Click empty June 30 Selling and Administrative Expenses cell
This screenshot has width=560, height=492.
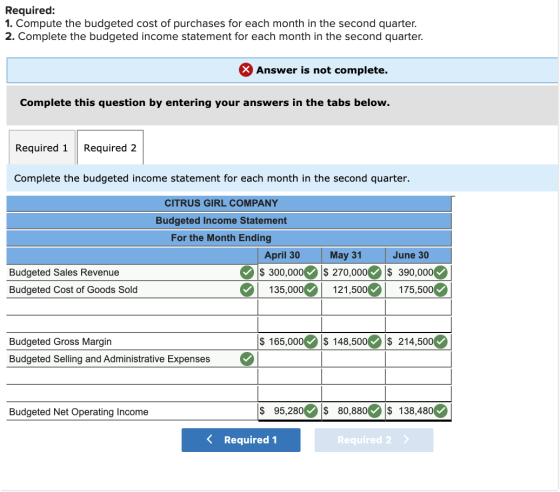point(418,359)
